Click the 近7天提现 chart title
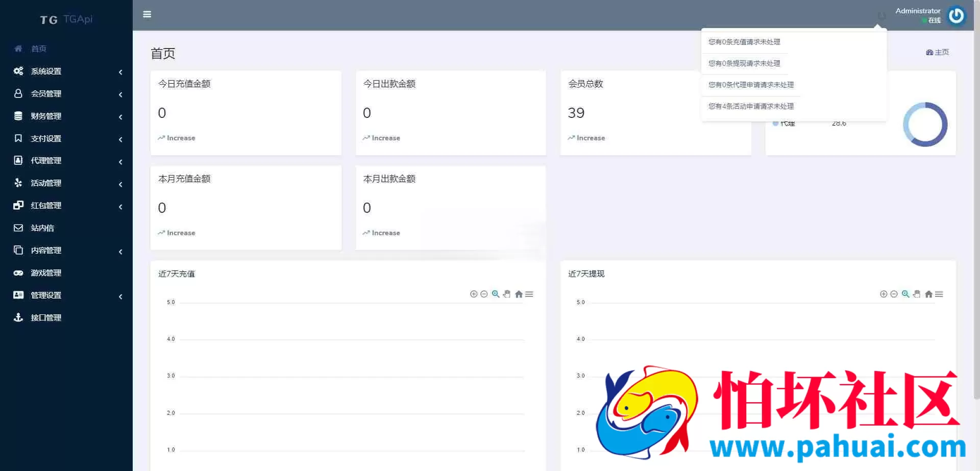This screenshot has width=980, height=471. [586, 274]
